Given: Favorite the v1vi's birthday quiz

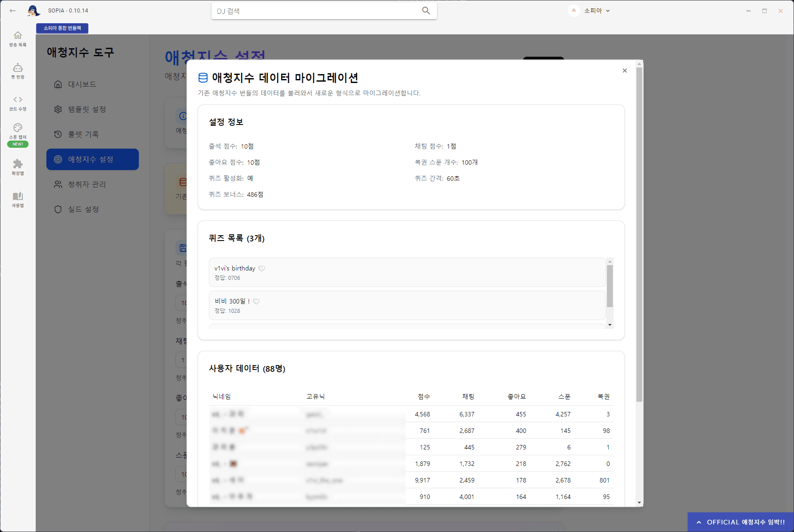Looking at the screenshot, I should pyautogui.click(x=262, y=268).
